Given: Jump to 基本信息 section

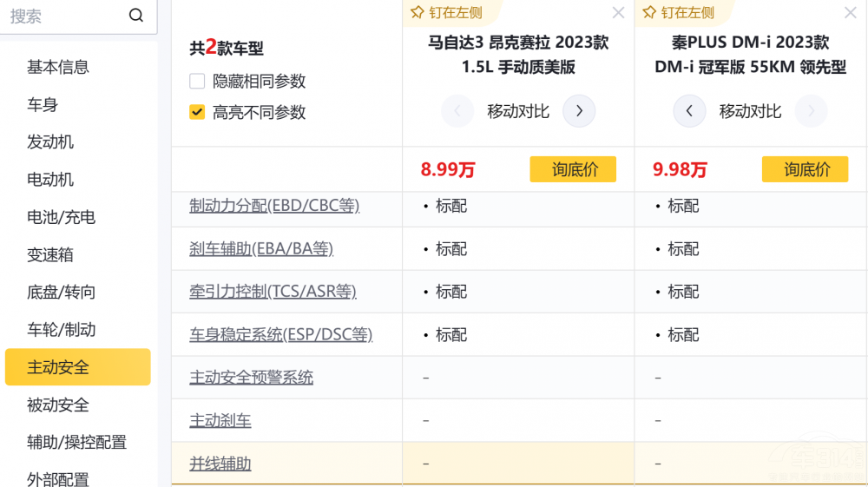Looking at the screenshot, I should (58, 67).
